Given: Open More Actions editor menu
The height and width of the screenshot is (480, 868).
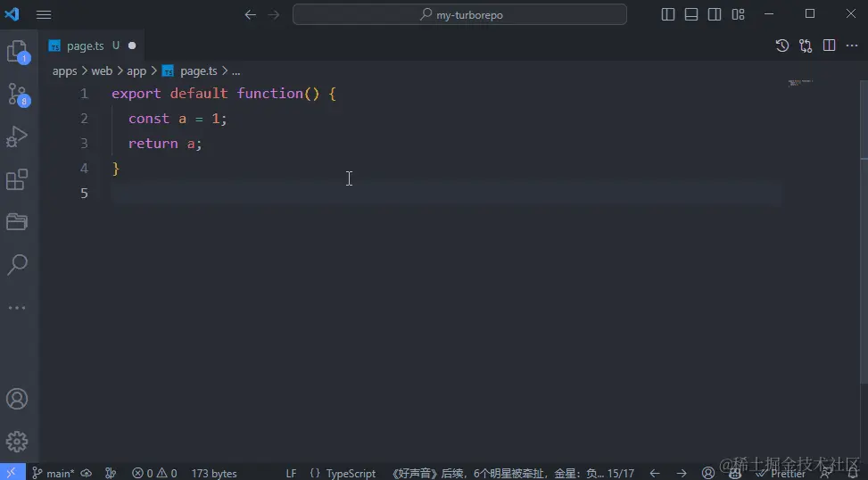Looking at the screenshot, I should pyautogui.click(x=852, y=46).
